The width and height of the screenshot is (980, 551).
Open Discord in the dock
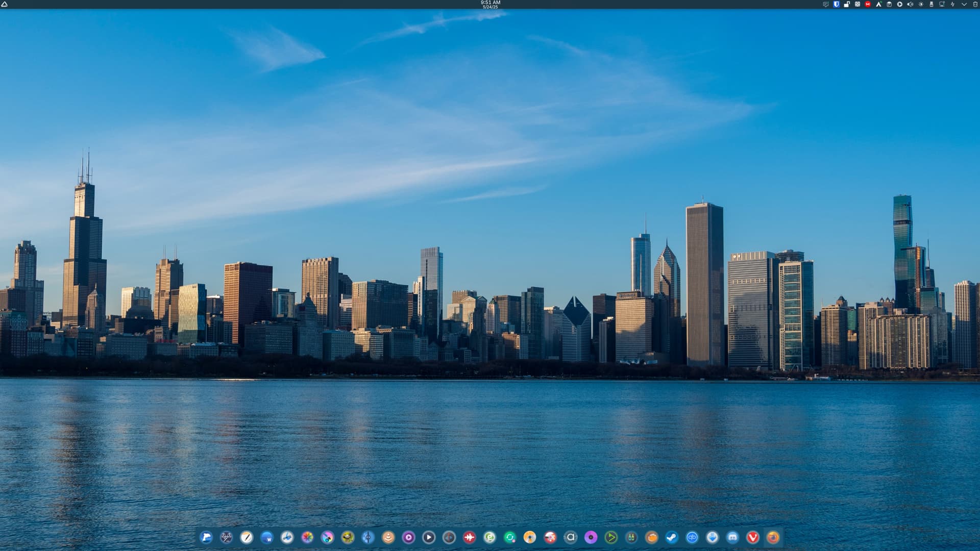[732, 537]
